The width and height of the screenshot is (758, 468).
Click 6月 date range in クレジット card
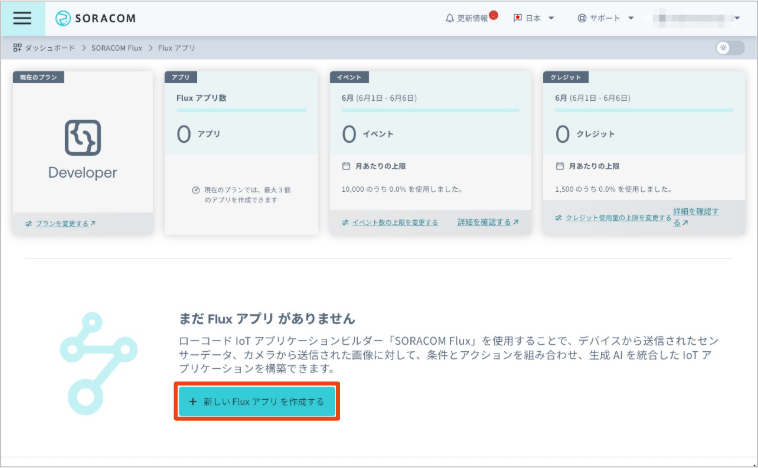click(x=593, y=98)
